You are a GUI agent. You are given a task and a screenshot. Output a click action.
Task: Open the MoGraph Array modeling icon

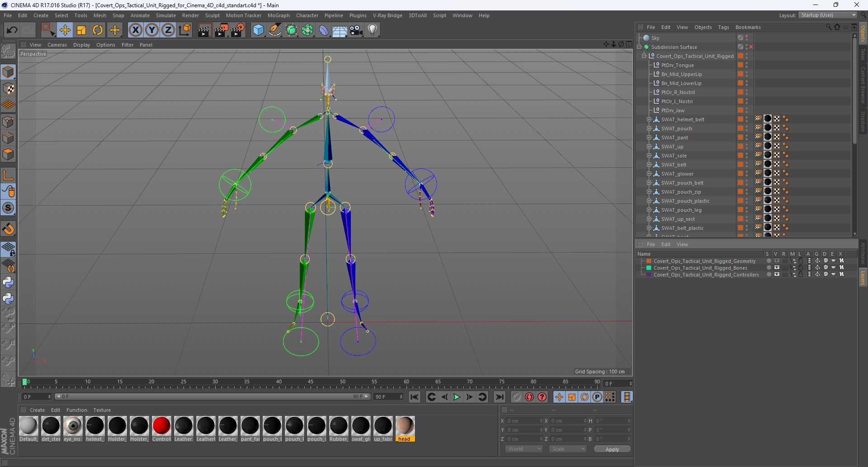coord(307,30)
